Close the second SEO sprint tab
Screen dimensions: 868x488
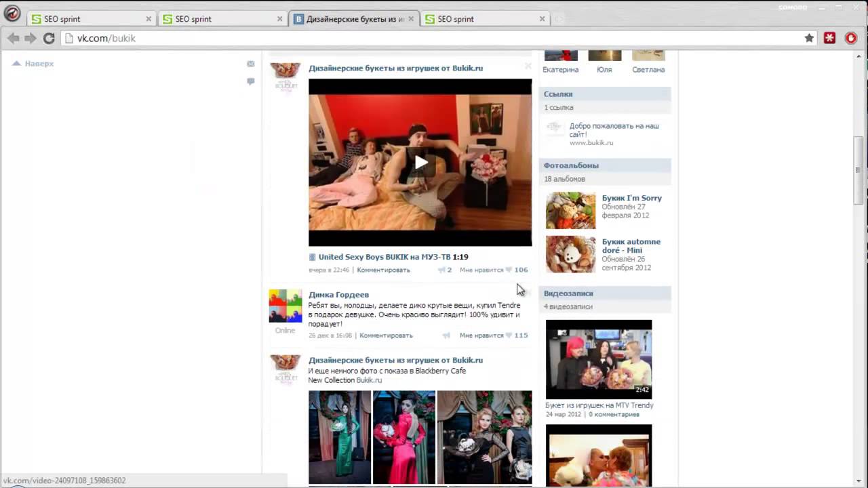(279, 19)
